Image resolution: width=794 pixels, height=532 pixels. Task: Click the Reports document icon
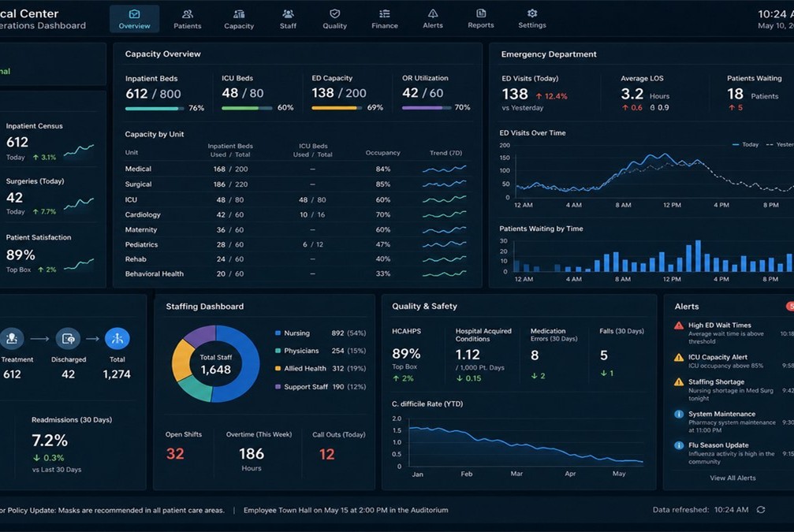[481, 13]
